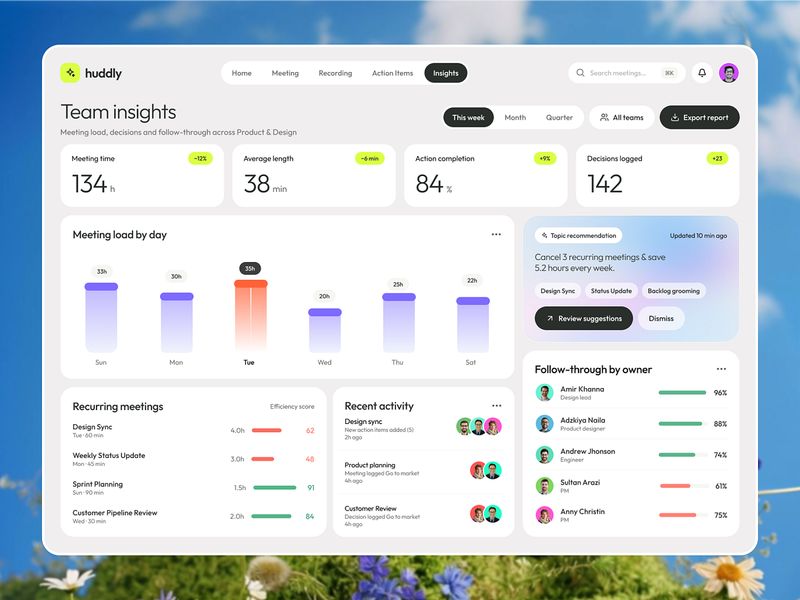Click Sprint Planning efficiency bar
Viewport: 800px width, 600px height.
click(274, 488)
